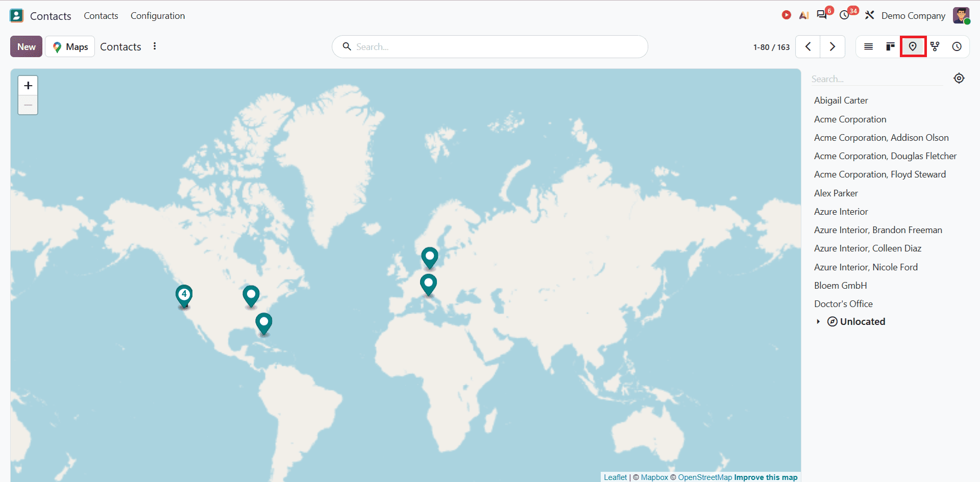The width and height of the screenshot is (980, 482).
Task: Zoom in the map with plus
Action: coord(28,85)
